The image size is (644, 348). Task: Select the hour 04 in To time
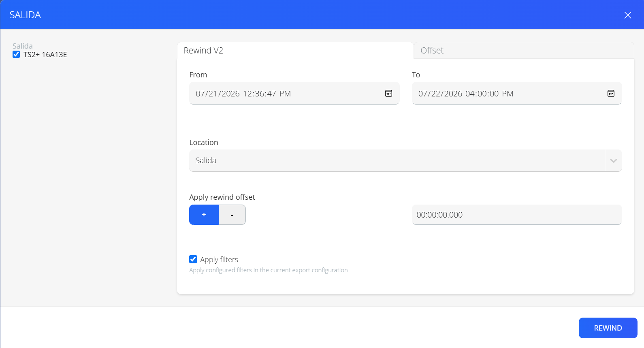(470, 94)
